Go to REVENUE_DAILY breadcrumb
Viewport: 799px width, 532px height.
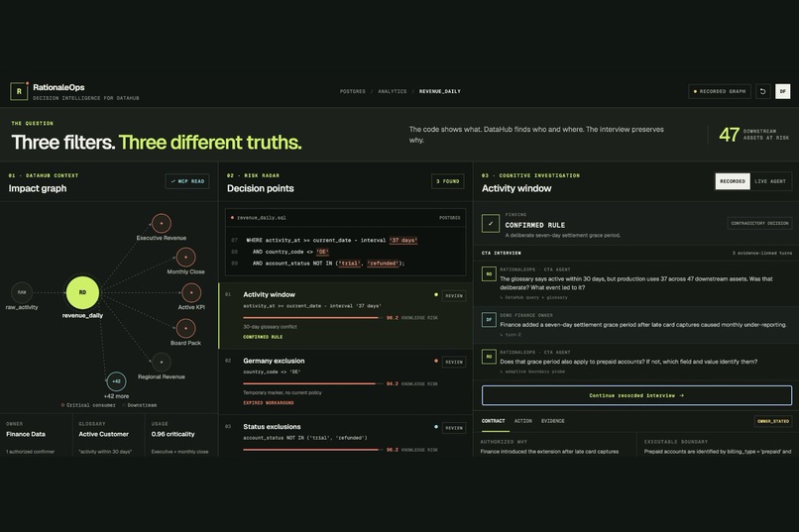440,91
